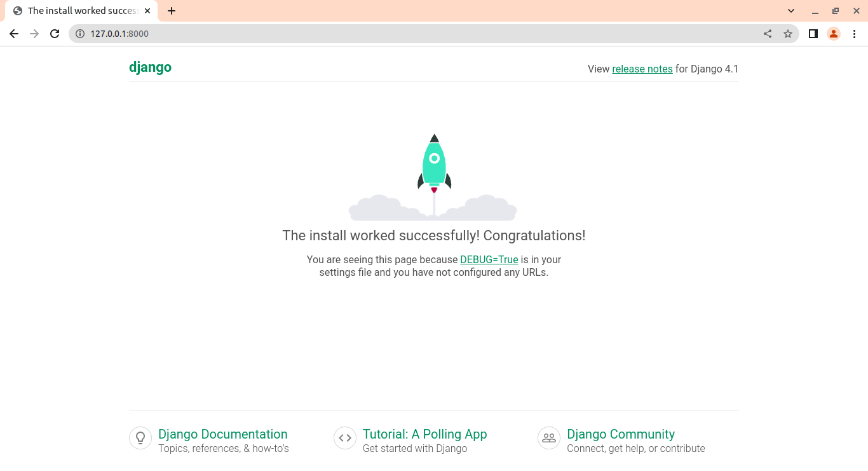Follow the DEBUG=True link
868x471 pixels.
[489, 259]
